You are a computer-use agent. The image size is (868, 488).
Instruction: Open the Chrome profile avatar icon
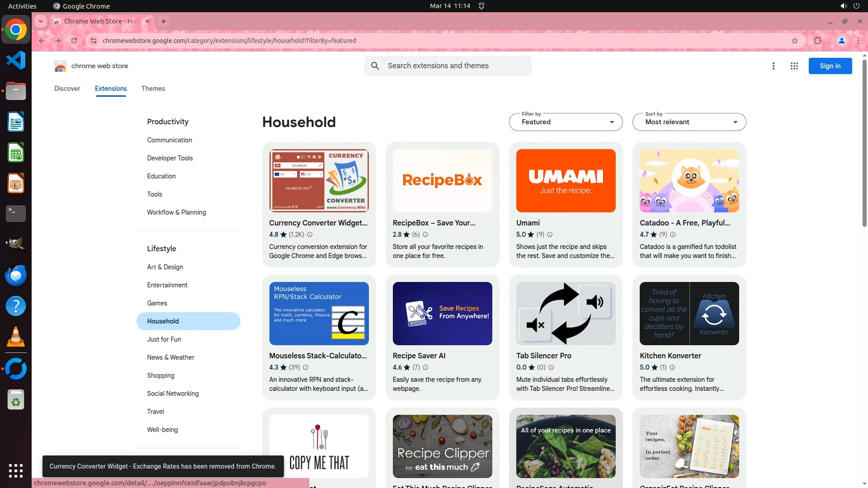click(x=841, y=41)
